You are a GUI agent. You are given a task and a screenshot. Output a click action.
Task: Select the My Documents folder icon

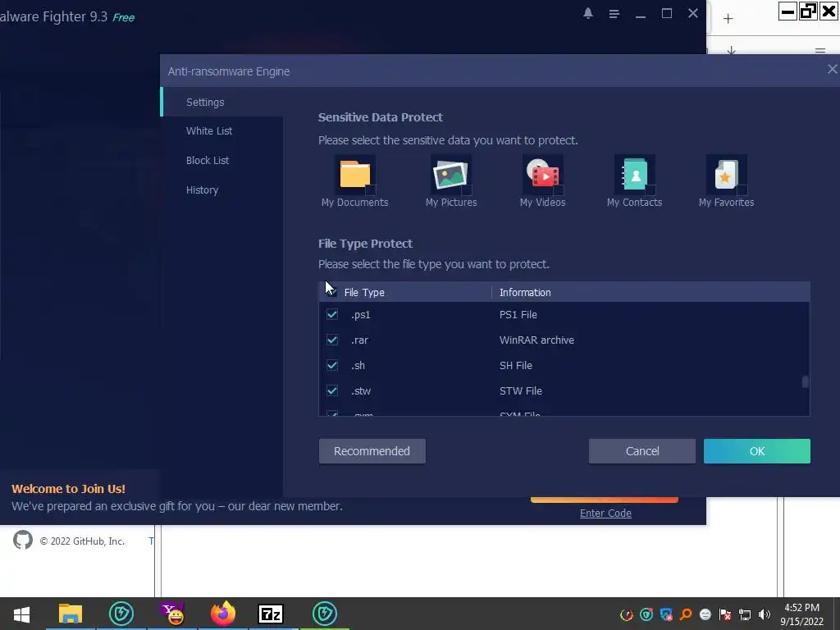click(x=354, y=175)
